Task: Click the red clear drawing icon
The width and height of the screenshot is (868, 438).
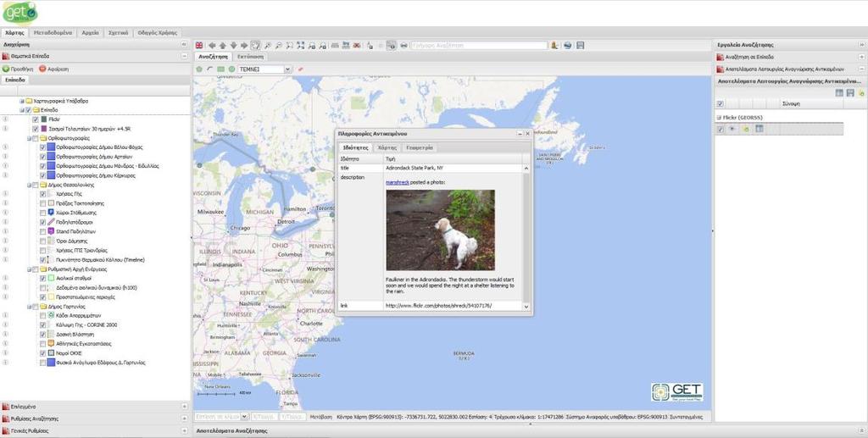Action: coord(301,69)
